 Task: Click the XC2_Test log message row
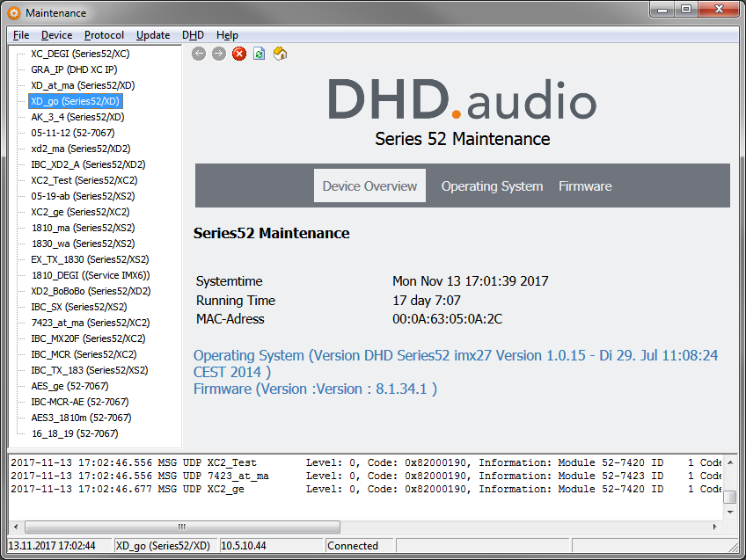point(365,462)
